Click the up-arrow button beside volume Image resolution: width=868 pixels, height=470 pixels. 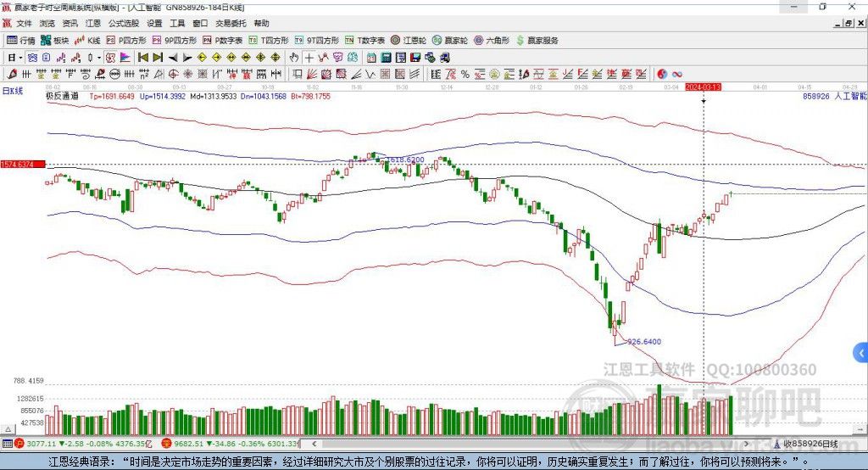point(8,429)
